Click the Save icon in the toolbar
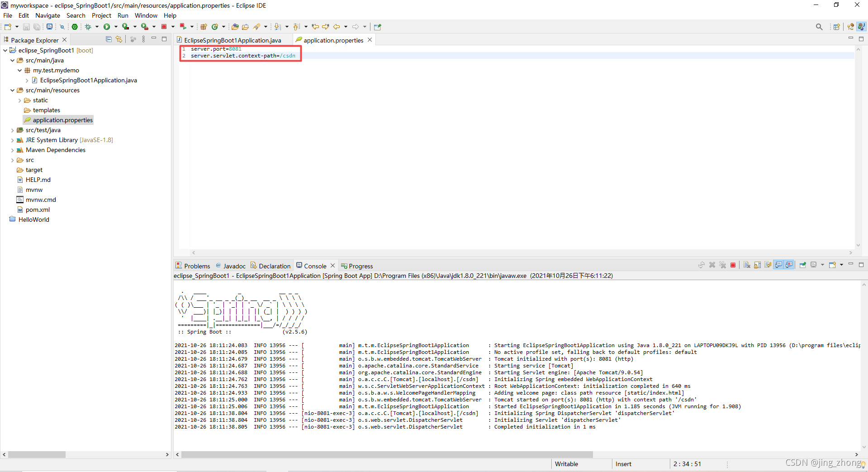Viewport: 868px width, 472px height. [x=26, y=27]
